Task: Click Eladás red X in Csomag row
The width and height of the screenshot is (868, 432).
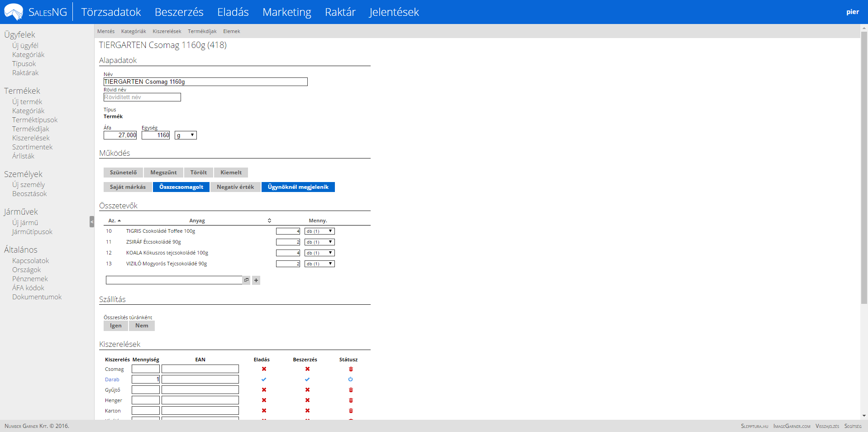Action: click(264, 369)
